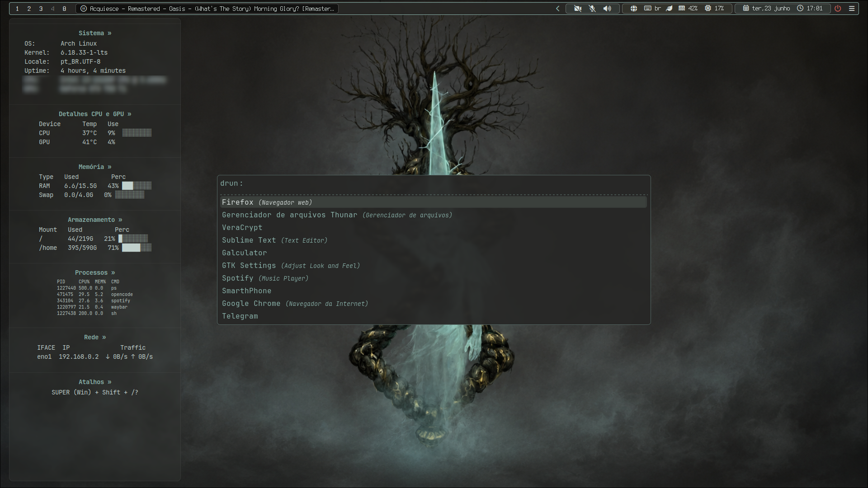The width and height of the screenshot is (868, 488).
Task: Click the 'Atalhos »' section header
Action: [95, 382]
